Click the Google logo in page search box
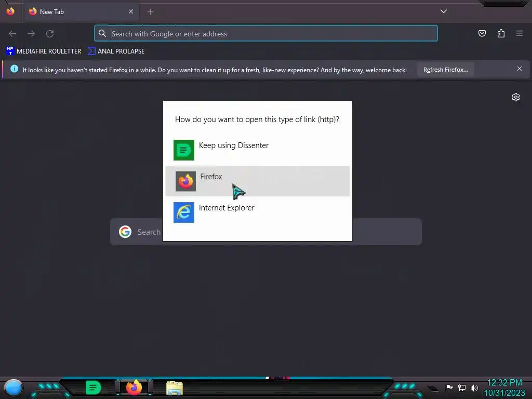Image resolution: width=532 pixels, height=399 pixels. tap(125, 232)
